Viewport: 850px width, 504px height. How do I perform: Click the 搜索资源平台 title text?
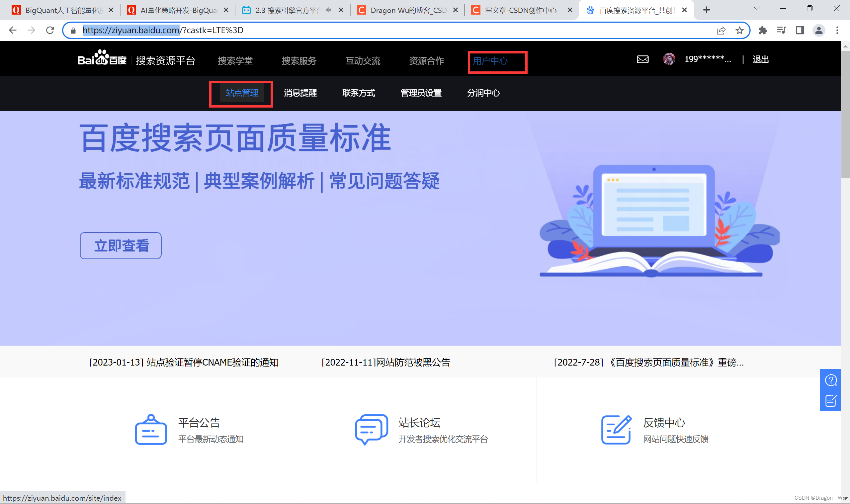point(165,60)
